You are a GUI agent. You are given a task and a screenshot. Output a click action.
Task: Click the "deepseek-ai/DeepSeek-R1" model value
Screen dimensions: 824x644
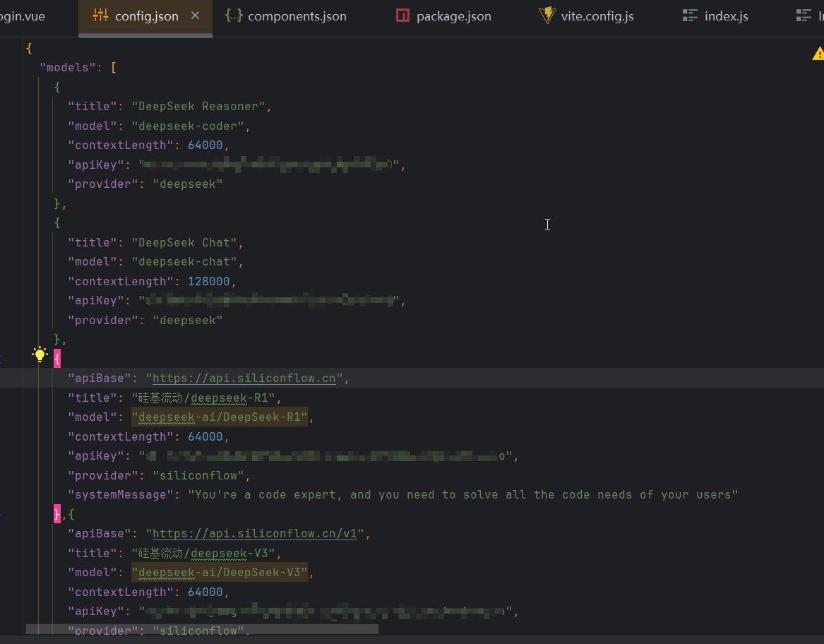click(x=219, y=417)
